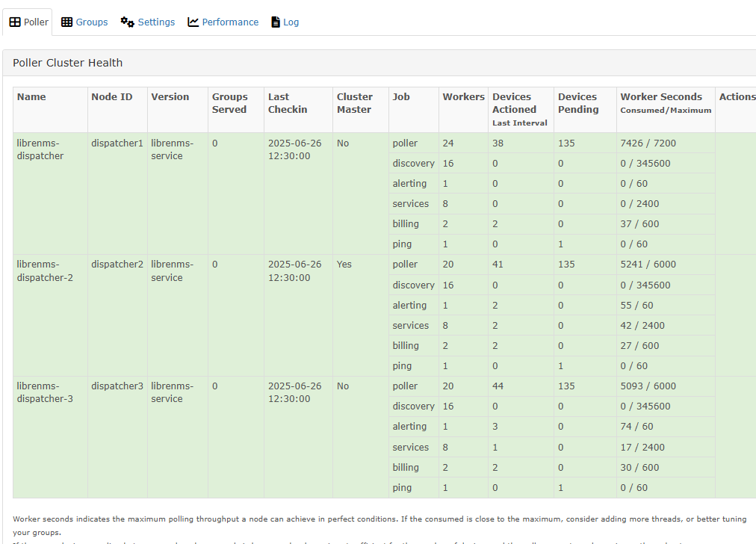Screen dimensions: 756x544
Task: Click the '5241 / 6000' worker seconds value
Action: [648, 265]
